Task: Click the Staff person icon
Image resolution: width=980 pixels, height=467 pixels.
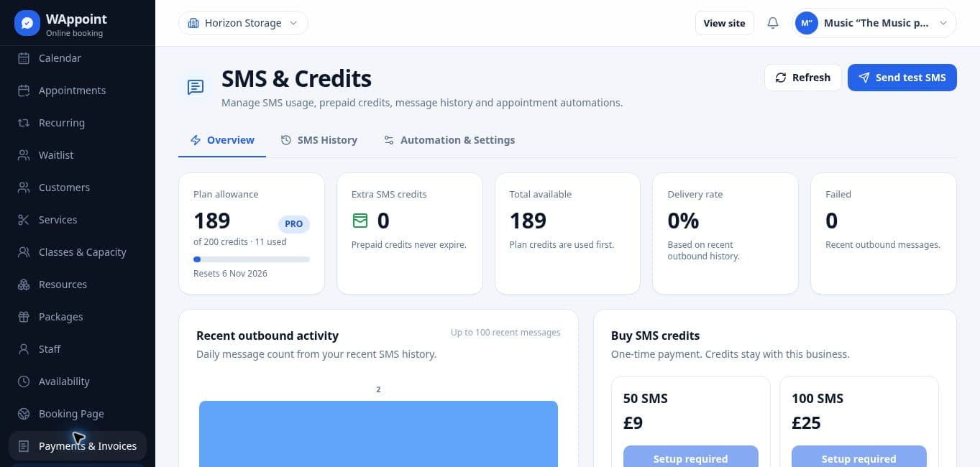Action: (24, 349)
